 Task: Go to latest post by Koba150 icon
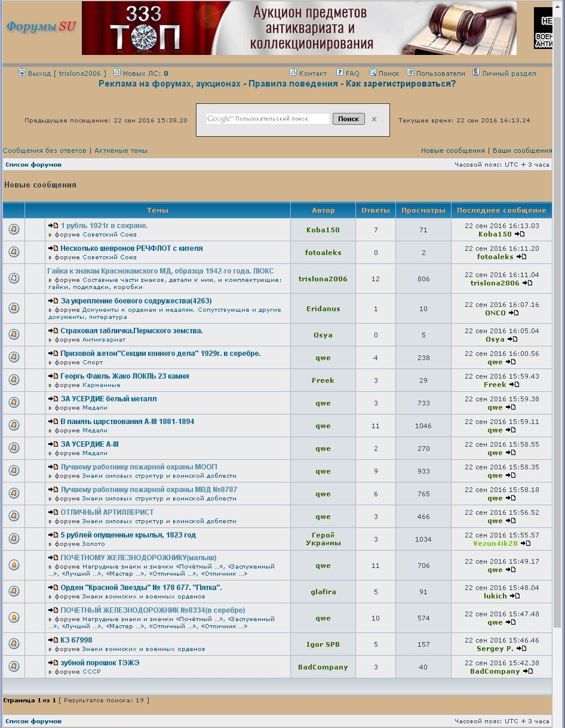pyautogui.click(x=520, y=234)
